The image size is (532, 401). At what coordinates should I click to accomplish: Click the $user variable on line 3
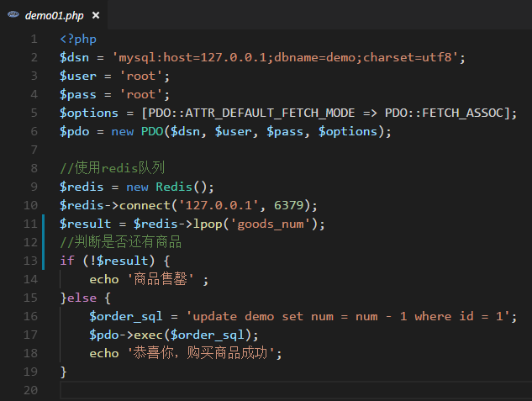78,77
